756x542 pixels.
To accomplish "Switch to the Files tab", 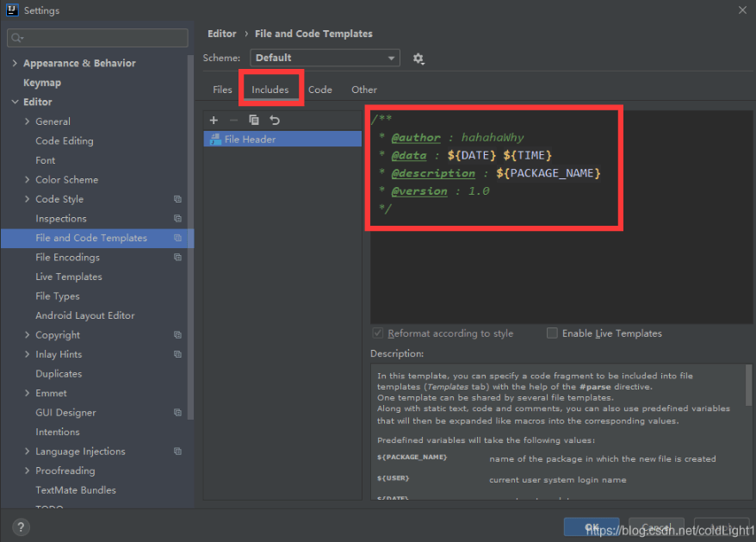I will coord(222,90).
